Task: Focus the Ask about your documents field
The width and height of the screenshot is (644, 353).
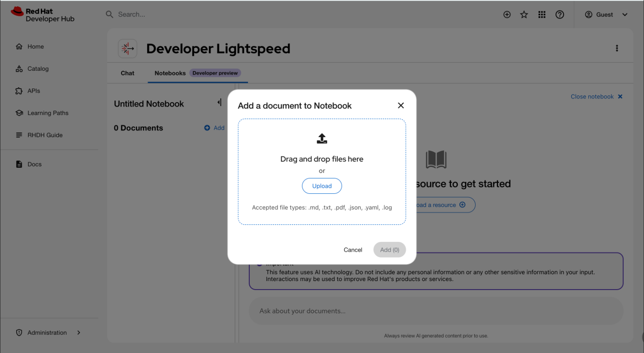Action: click(x=436, y=311)
